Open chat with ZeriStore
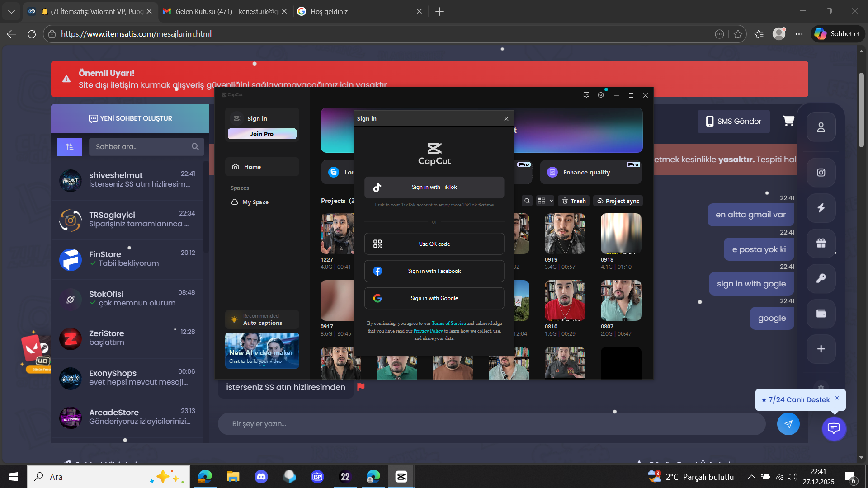868x488 pixels. tap(128, 338)
